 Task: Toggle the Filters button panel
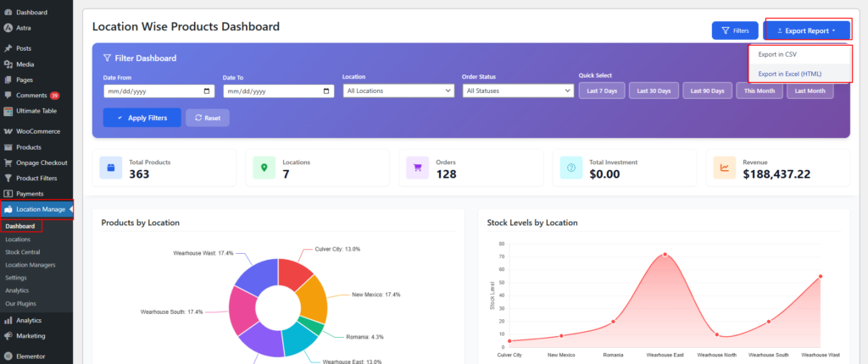coord(735,30)
